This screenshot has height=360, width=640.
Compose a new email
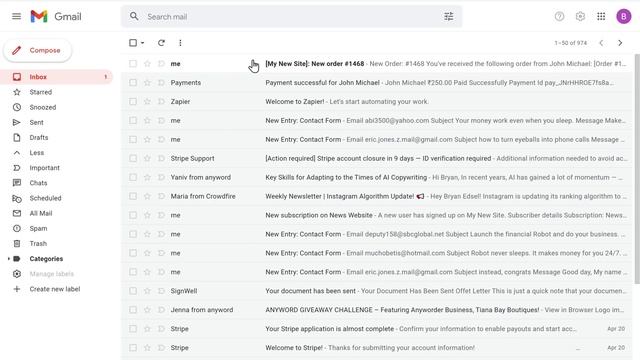click(x=38, y=50)
